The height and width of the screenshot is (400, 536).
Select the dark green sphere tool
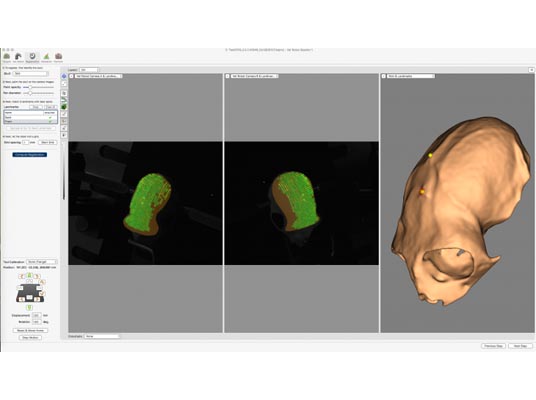[x=64, y=107]
